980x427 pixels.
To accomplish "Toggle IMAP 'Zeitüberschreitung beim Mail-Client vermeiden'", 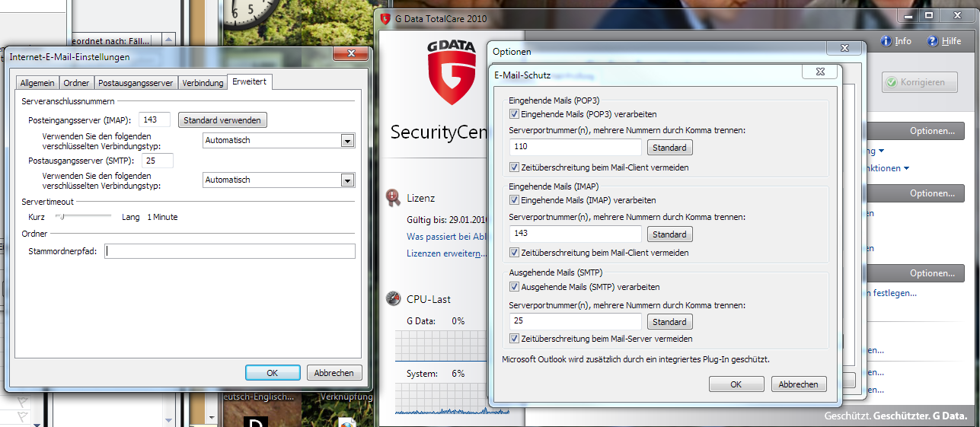I will [515, 253].
